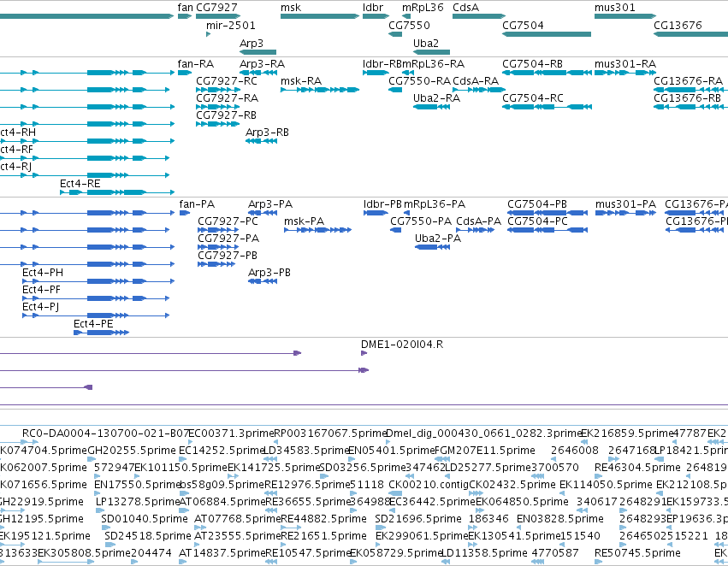Click the Uba2-PA protein label

tap(438, 239)
